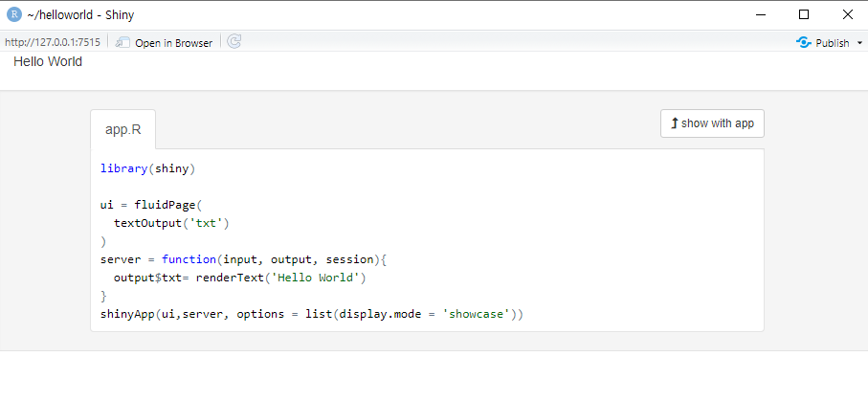Click the ~/helloworld - Shiny window title
This screenshot has height=401, width=868.
(x=80, y=15)
